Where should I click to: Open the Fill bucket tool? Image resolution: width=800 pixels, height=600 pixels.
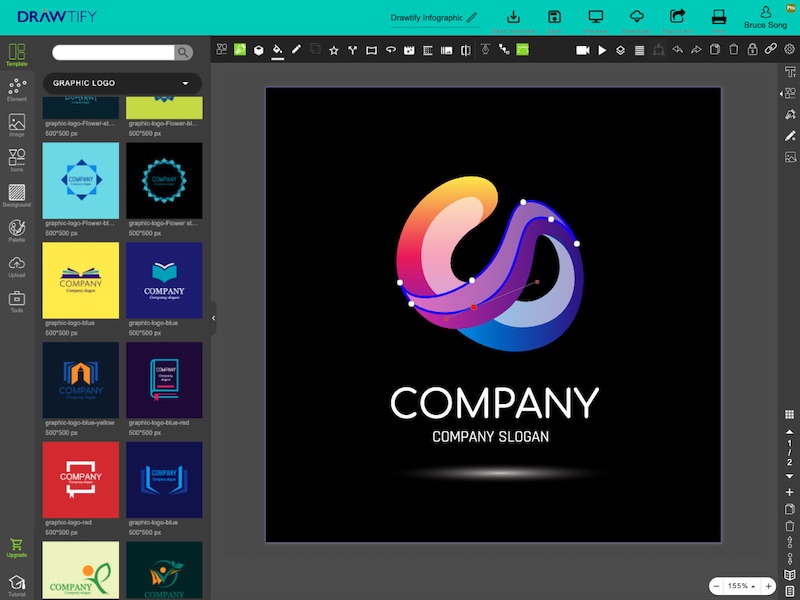(277, 49)
